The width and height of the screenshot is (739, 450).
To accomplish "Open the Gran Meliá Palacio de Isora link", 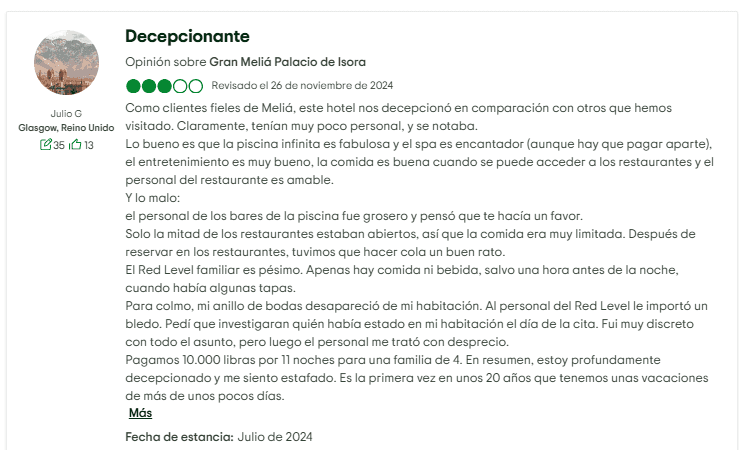I will click(287, 62).
